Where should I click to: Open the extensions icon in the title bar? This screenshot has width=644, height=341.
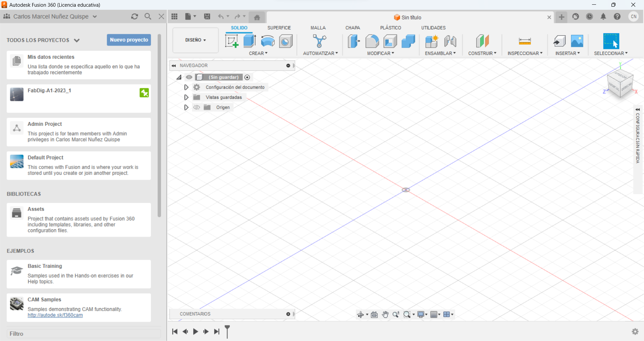[x=576, y=16]
